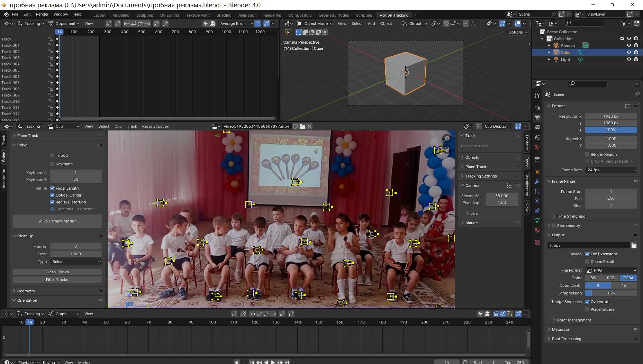
Task: Open the World properties tab icon
Action: tap(537, 147)
